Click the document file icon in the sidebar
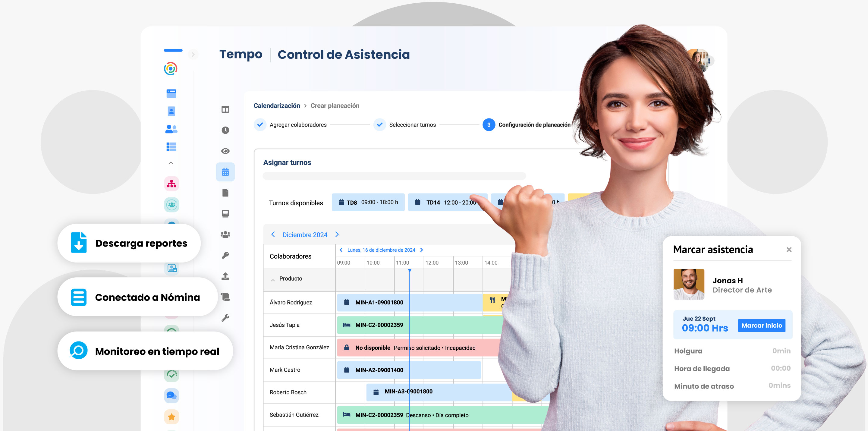The image size is (868, 431). pyautogui.click(x=226, y=193)
